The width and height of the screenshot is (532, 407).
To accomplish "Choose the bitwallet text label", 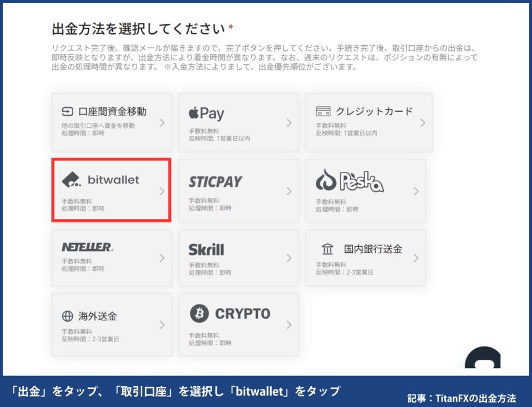I will [x=114, y=180].
